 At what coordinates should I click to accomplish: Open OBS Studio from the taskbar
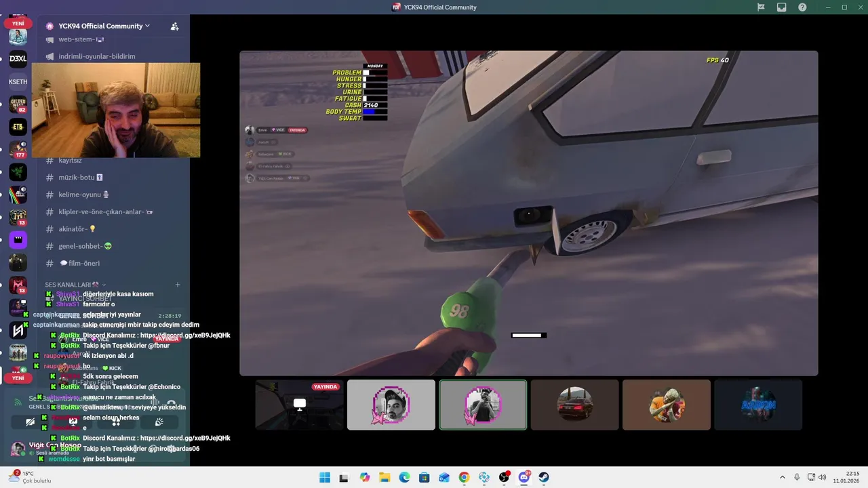(504, 477)
